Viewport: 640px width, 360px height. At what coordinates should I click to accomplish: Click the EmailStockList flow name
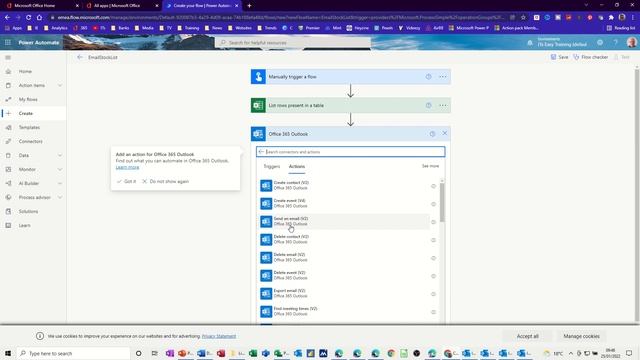click(103, 57)
